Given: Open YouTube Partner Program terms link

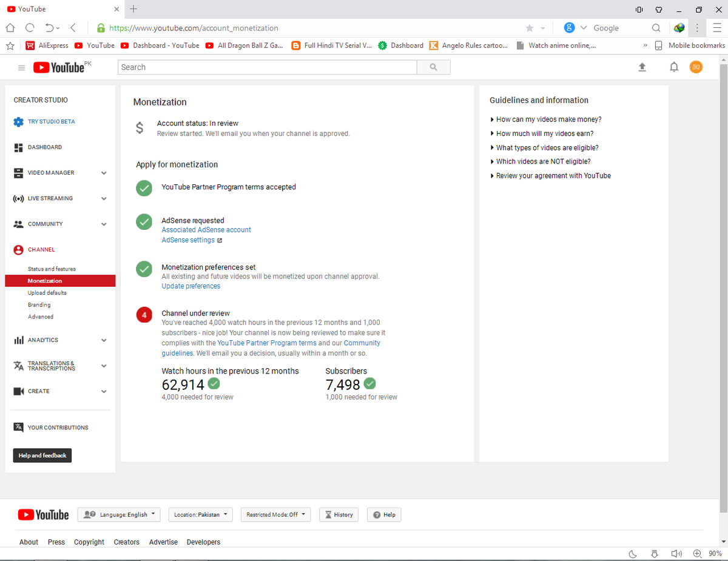Looking at the screenshot, I should click(267, 343).
